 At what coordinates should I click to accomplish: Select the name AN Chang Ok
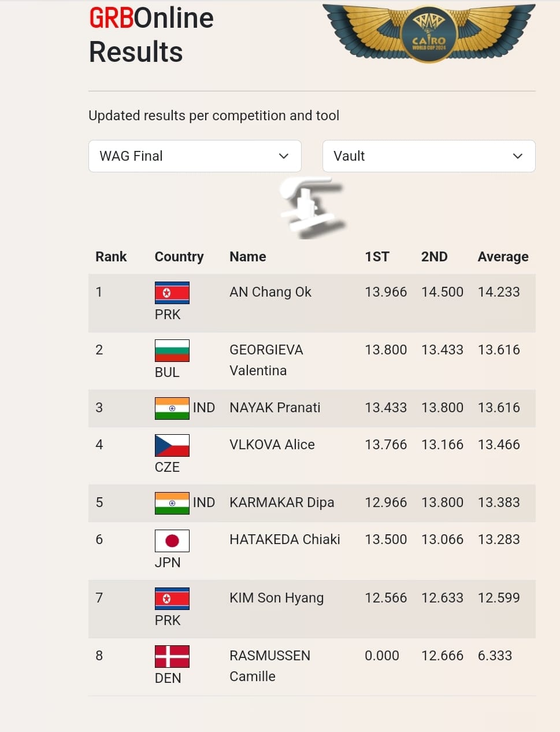tap(270, 292)
